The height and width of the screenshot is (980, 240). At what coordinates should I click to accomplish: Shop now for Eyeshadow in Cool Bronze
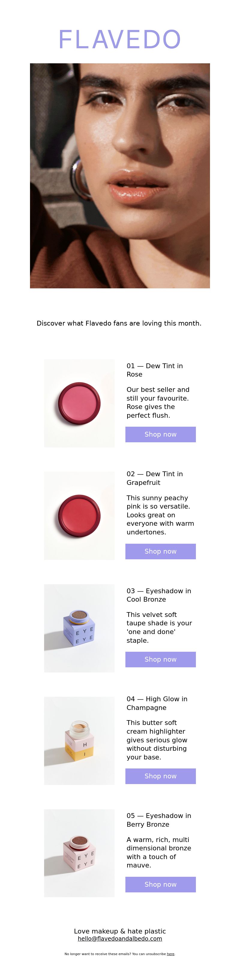160,659
